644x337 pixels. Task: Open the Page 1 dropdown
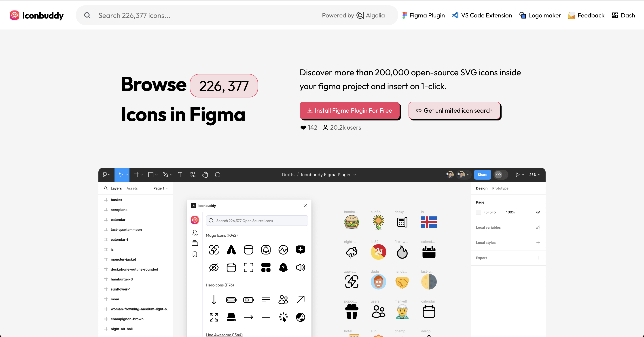tap(161, 188)
